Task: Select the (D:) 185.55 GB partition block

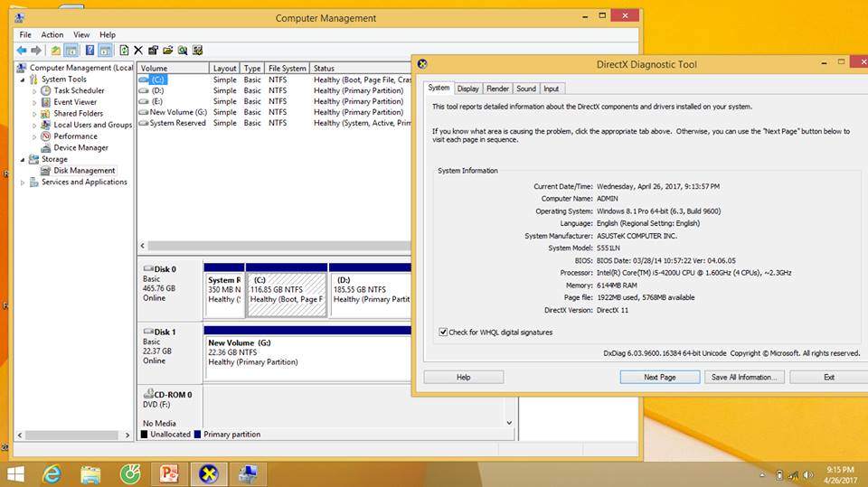Action: coord(370,291)
